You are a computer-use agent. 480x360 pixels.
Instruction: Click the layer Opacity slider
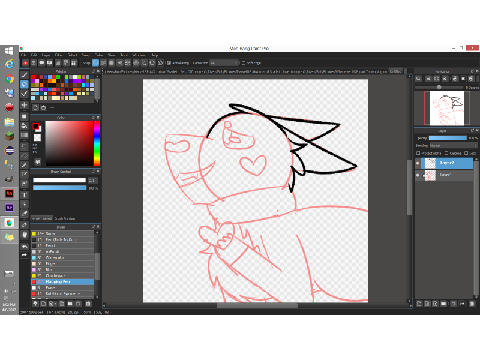coord(448,138)
